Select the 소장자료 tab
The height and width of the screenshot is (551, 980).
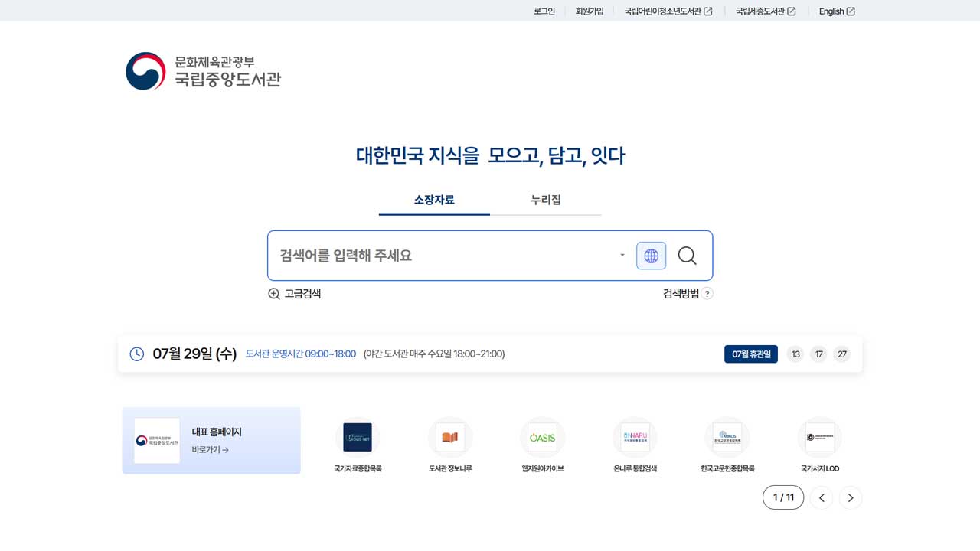[434, 200]
